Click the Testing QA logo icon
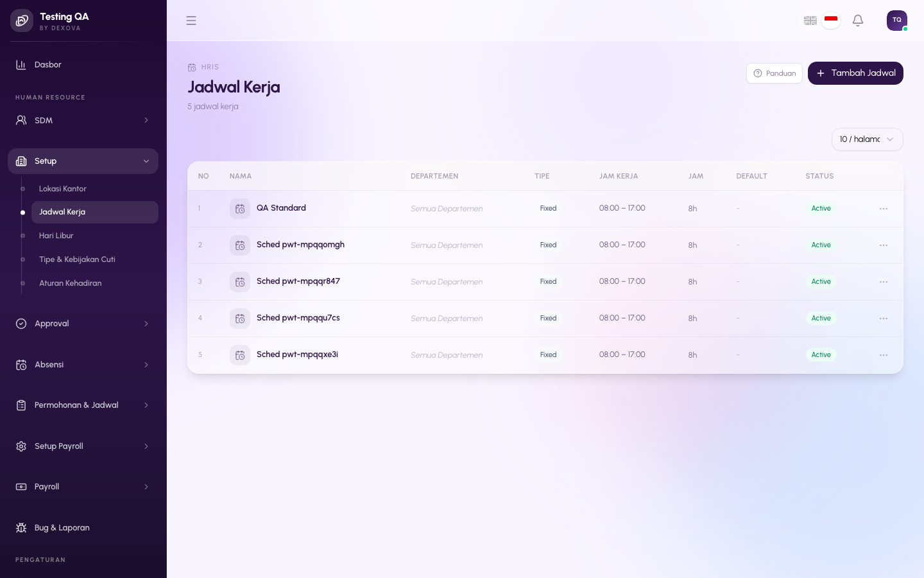The width and height of the screenshot is (924, 578). (x=21, y=21)
